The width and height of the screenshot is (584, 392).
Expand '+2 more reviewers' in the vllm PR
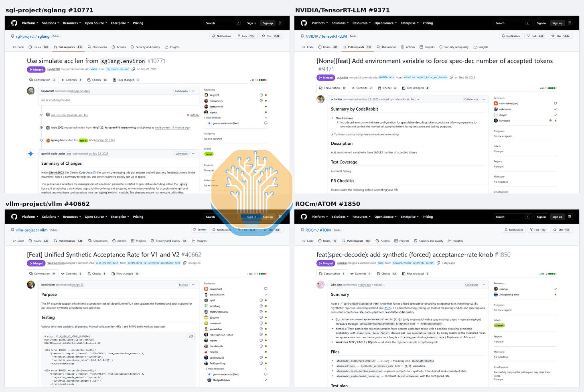pos(235,369)
